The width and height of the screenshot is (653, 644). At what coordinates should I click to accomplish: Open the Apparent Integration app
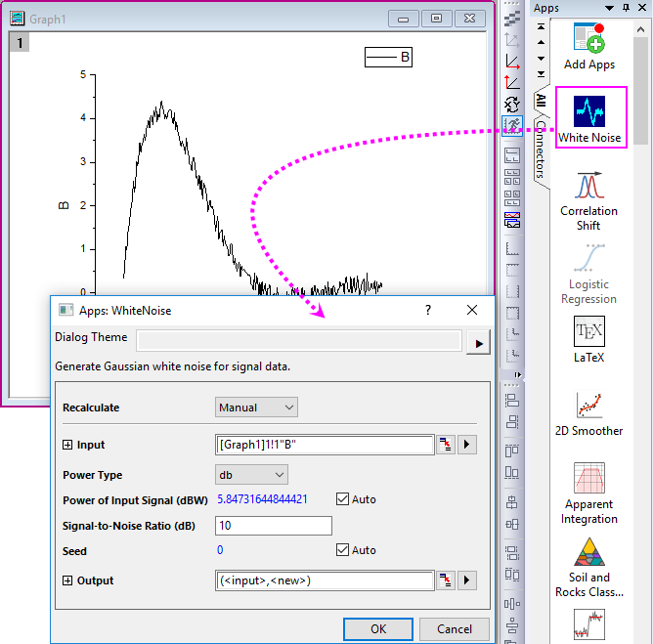click(x=588, y=479)
